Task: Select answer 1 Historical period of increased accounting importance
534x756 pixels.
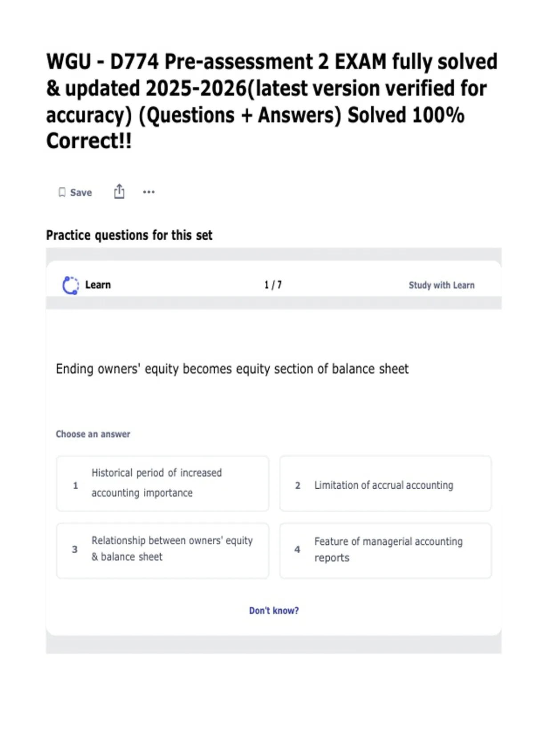Action: 162,483
